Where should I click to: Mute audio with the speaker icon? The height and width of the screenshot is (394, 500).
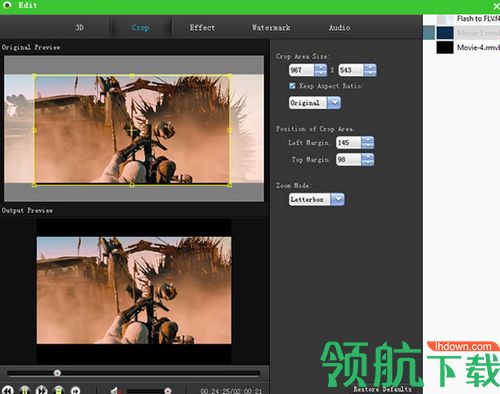pyautogui.click(x=115, y=390)
